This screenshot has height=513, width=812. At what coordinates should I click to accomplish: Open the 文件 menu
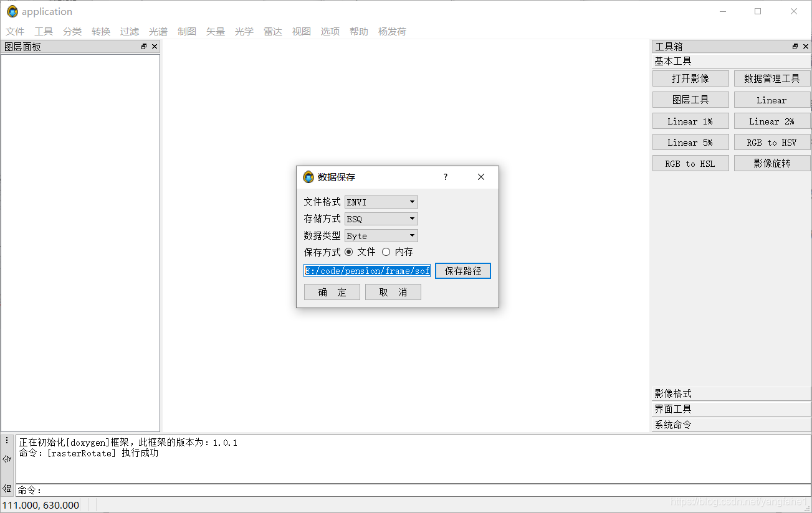tap(15, 32)
